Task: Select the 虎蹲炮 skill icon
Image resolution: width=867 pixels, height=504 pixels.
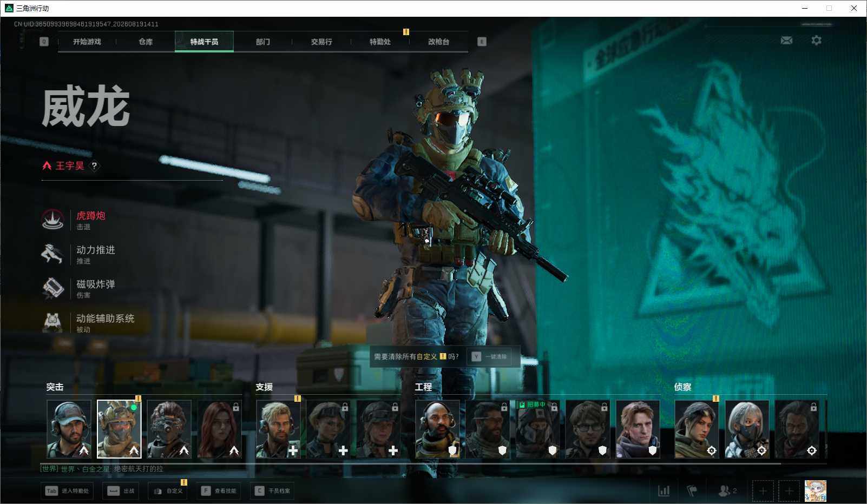Action: point(52,220)
